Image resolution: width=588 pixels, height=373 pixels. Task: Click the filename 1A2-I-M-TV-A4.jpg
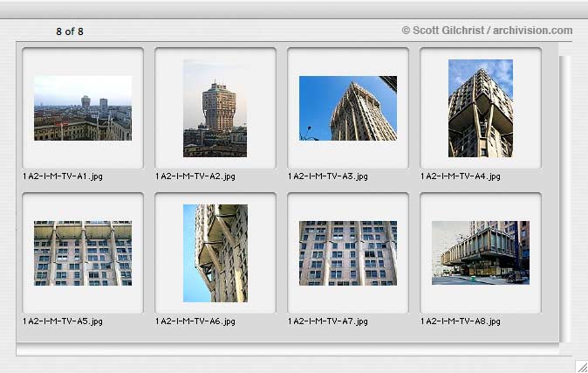(x=460, y=176)
